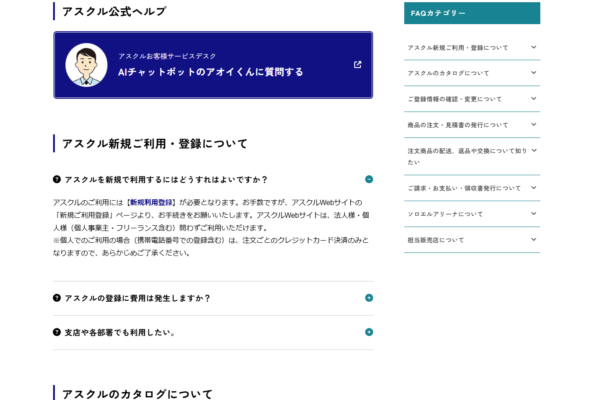This screenshot has height=400, width=600.
Task: Click the Aoi-kun avatar image
Action: coord(86,65)
